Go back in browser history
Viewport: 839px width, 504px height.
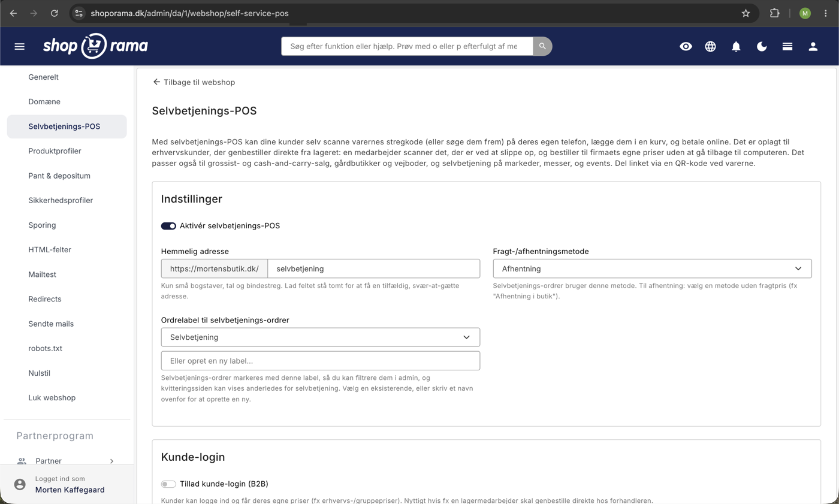pyautogui.click(x=13, y=13)
